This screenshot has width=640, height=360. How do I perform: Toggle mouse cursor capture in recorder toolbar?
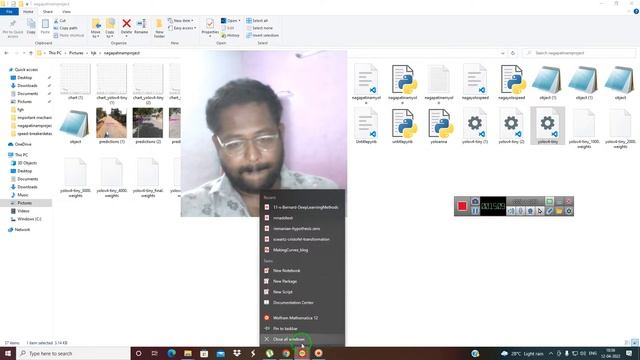point(540,211)
